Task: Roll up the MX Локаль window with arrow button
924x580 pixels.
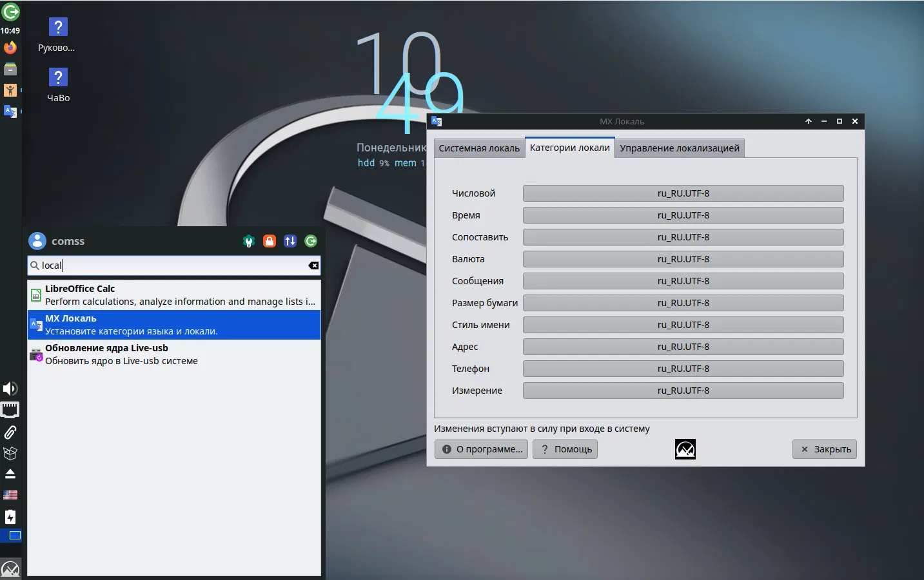Action: pyautogui.click(x=809, y=121)
